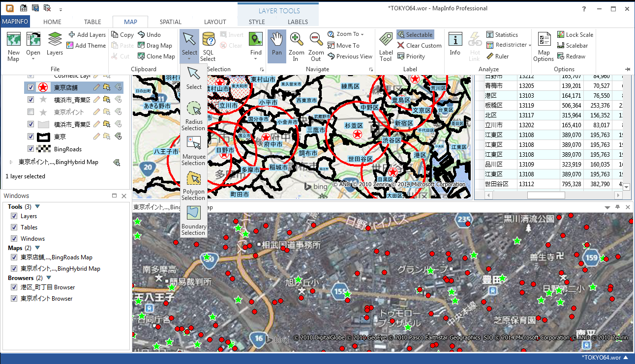Click Previous View command
The image size is (635, 364).
(350, 56)
